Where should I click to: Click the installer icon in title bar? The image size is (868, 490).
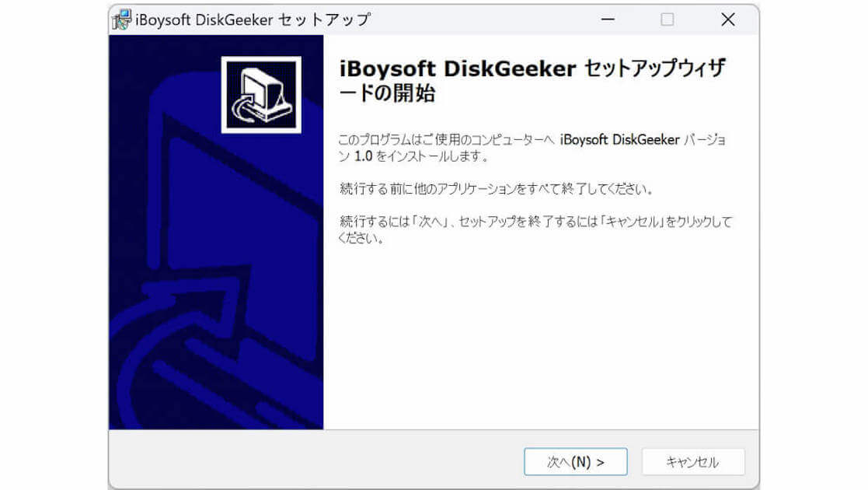tap(122, 19)
